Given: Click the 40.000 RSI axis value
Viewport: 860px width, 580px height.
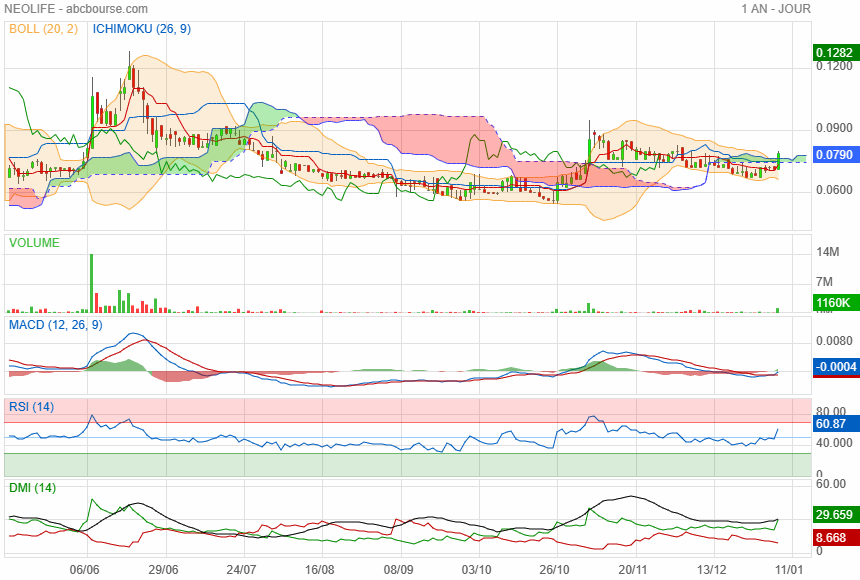Looking at the screenshot, I should tap(834, 442).
